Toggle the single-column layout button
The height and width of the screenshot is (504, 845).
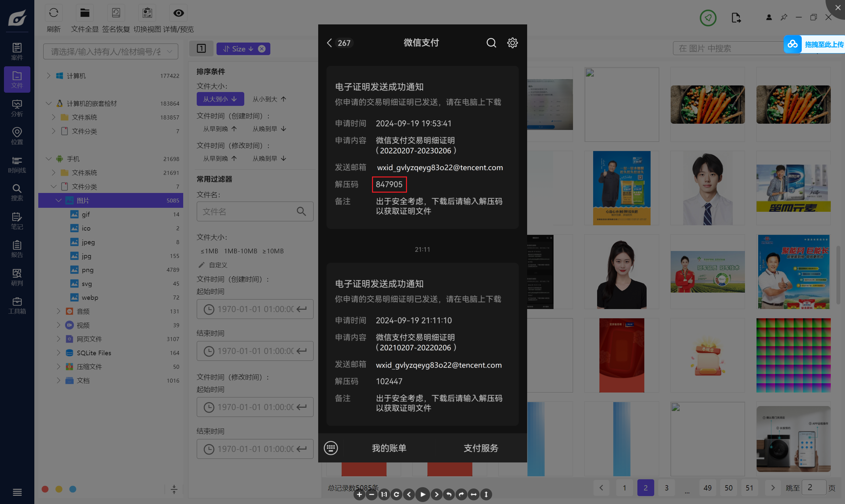(201, 48)
